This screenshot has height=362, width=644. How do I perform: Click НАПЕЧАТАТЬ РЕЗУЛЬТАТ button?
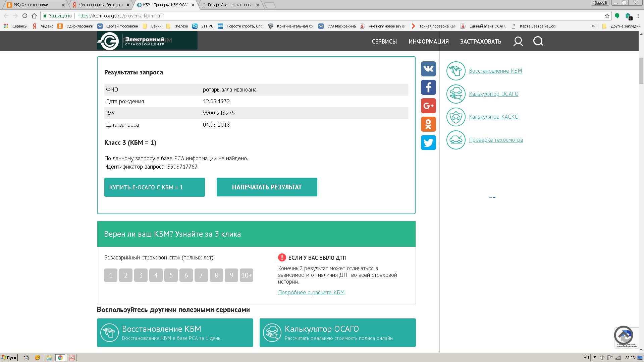click(x=267, y=187)
